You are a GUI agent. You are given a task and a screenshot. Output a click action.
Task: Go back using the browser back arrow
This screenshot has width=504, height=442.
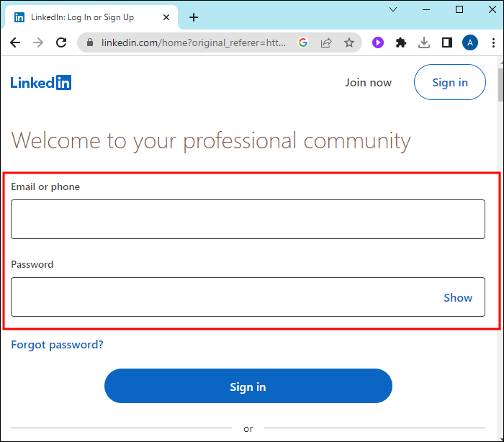pyautogui.click(x=15, y=42)
